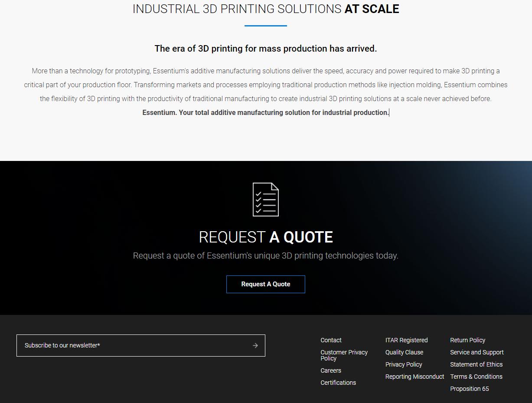Screen dimensions: 532x403
Task: Click the Request A Quote heading
Action: click(x=265, y=237)
